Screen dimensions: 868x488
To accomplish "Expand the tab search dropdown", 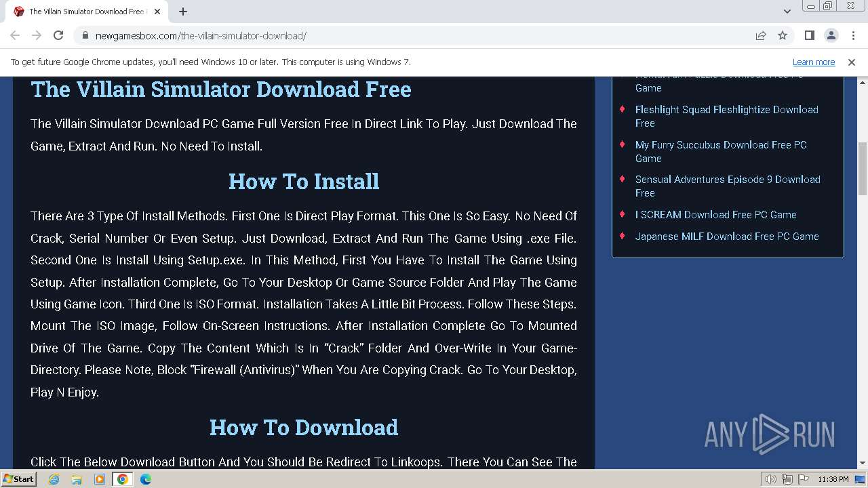I will point(787,12).
